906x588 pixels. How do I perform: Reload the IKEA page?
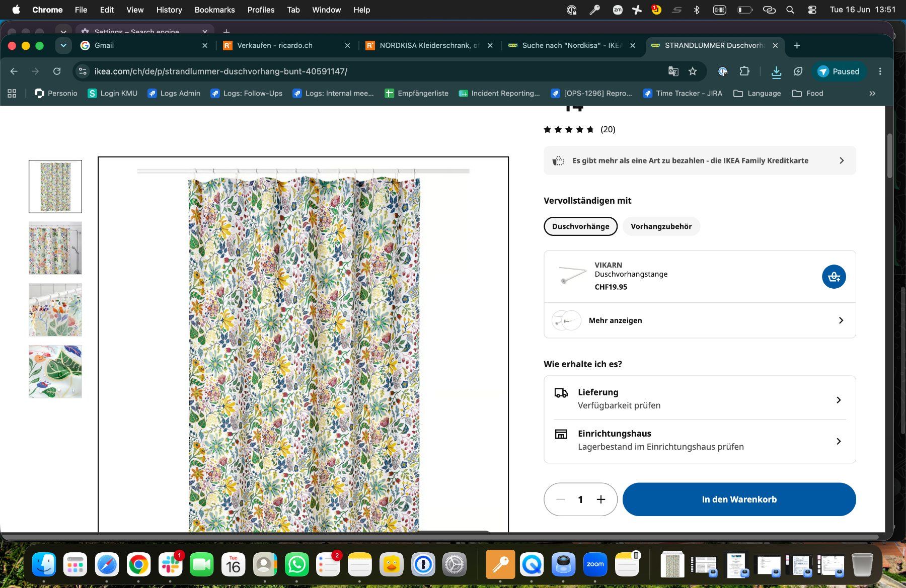57,71
